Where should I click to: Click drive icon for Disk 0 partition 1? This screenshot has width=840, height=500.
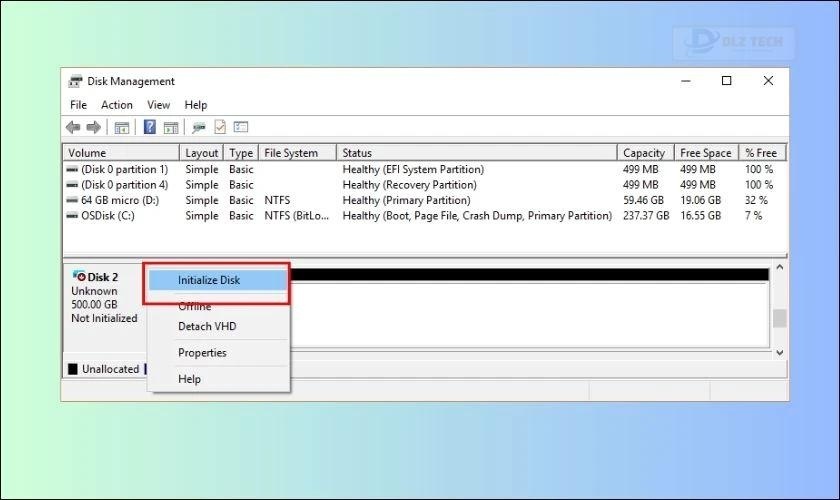point(72,169)
